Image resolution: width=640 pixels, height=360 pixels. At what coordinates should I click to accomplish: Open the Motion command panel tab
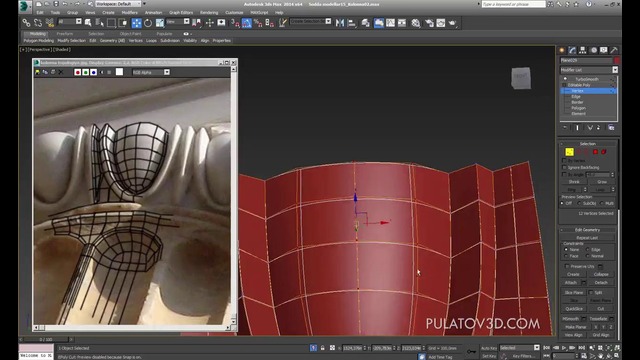tap(593, 50)
